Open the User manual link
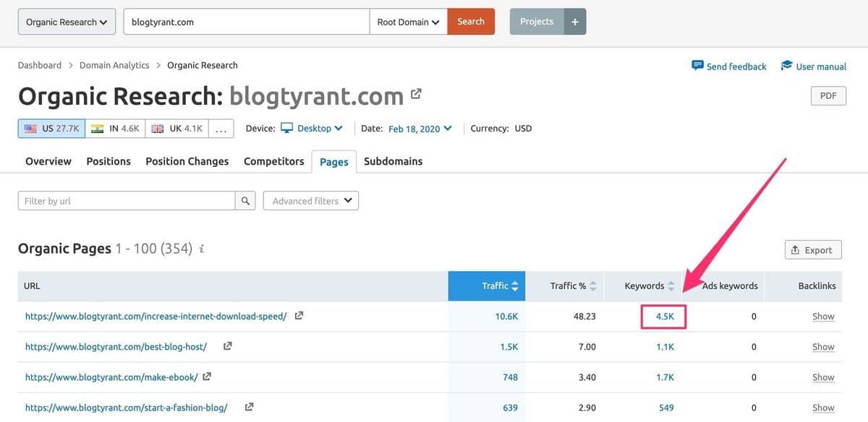Screen dimensions: 868x422 click(x=814, y=66)
